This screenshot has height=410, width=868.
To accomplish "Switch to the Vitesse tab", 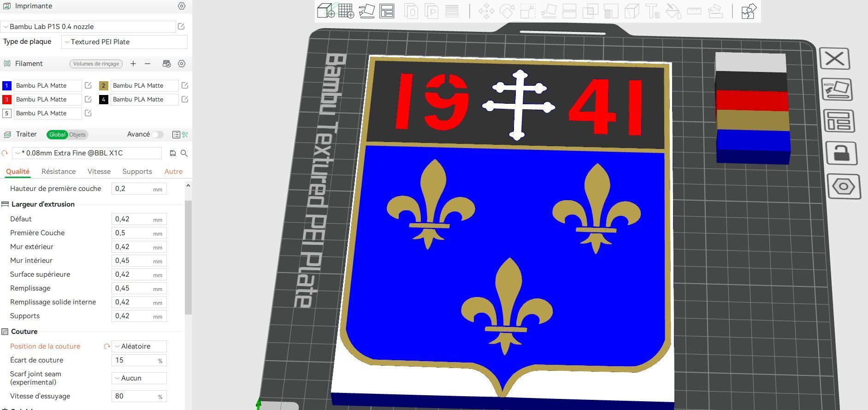I will [99, 172].
